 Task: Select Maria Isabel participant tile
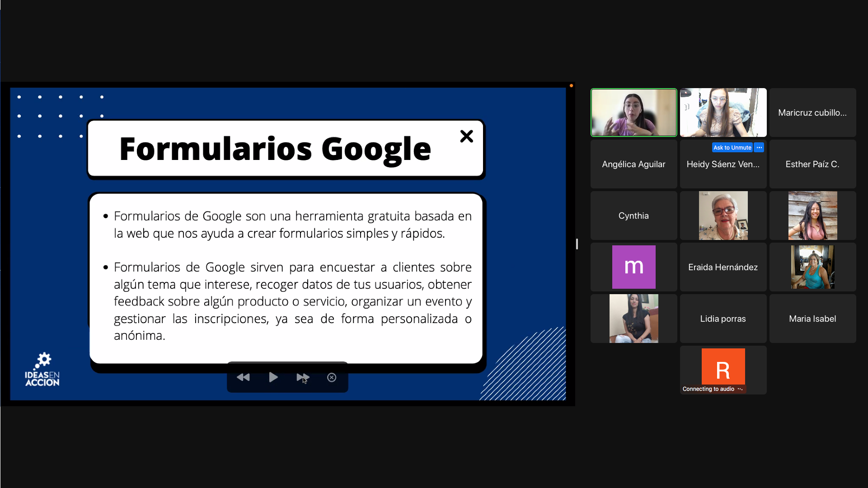click(812, 319)
